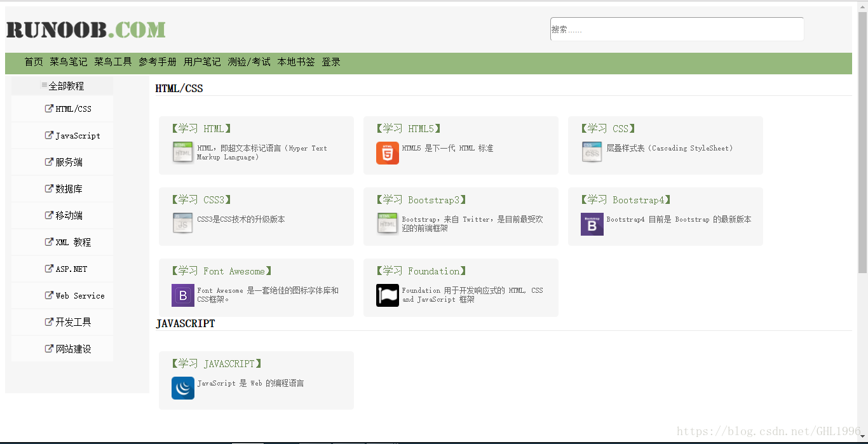Open the 【学习 JAVASCRIPT】 link
868x444 pixels.
217,364
